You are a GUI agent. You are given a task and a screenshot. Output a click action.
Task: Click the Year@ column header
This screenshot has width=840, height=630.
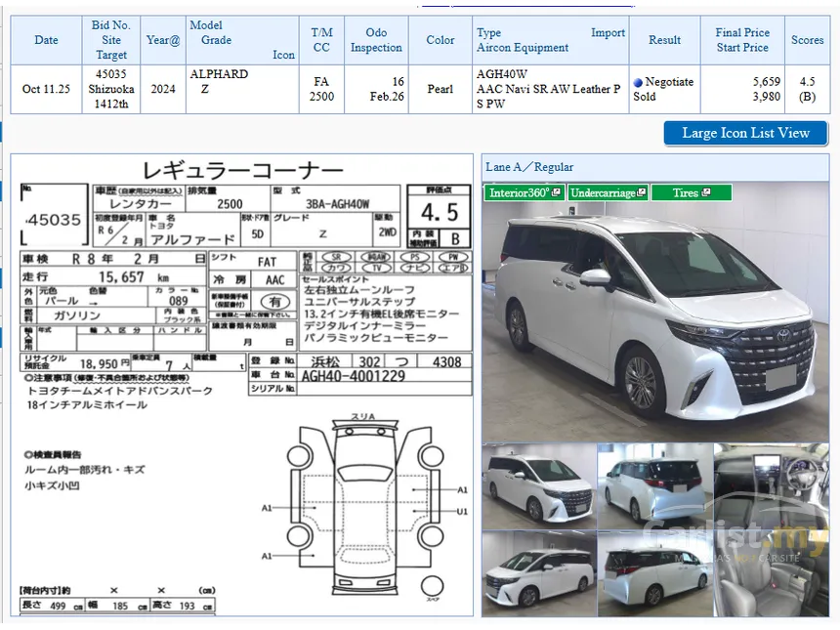(x=163, y=40)
